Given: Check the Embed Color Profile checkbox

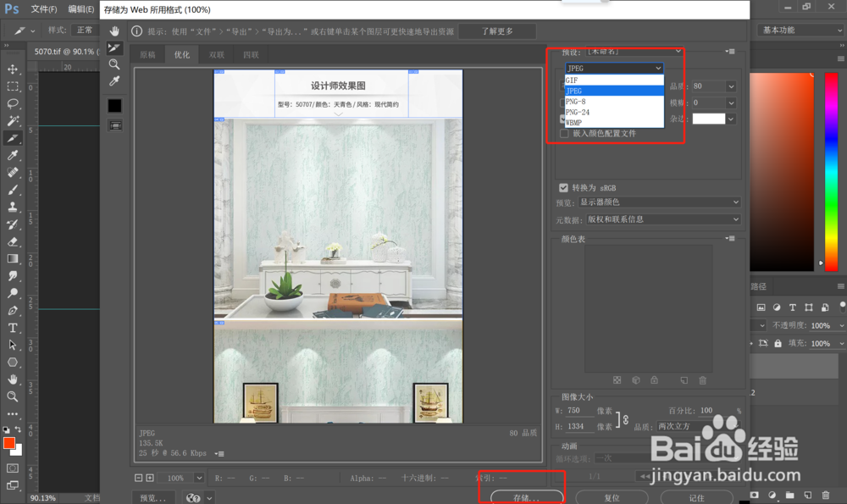Looking at the screenshot, I should point(564,134).
